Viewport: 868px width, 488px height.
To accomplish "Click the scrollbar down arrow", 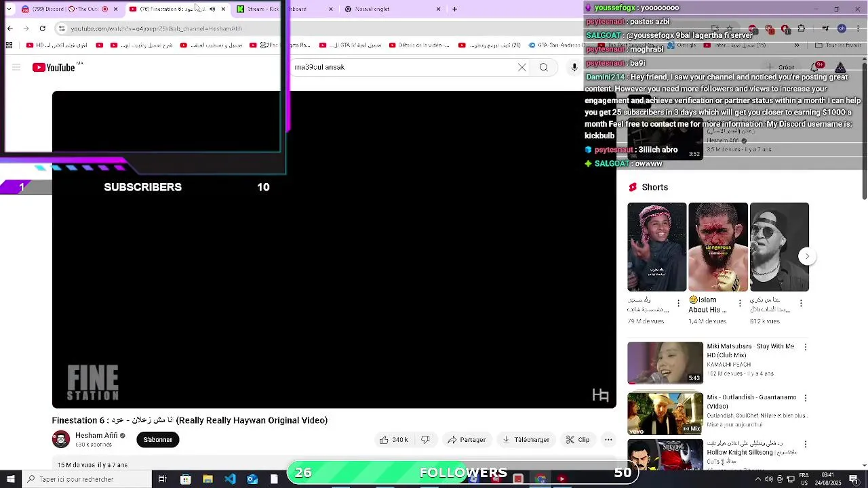I will (865, 465).
